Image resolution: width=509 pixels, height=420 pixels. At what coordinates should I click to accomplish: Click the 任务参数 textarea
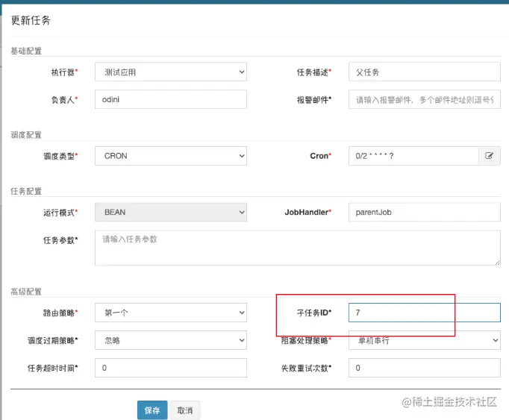point(298,248)
